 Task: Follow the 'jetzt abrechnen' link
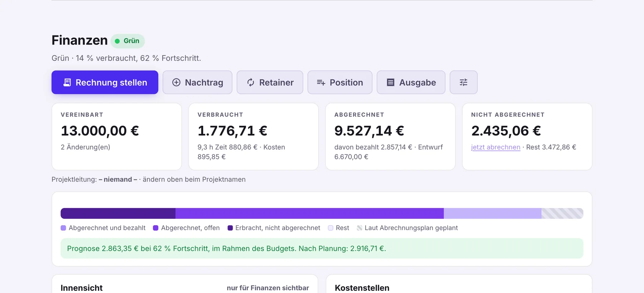click(496, 147)
